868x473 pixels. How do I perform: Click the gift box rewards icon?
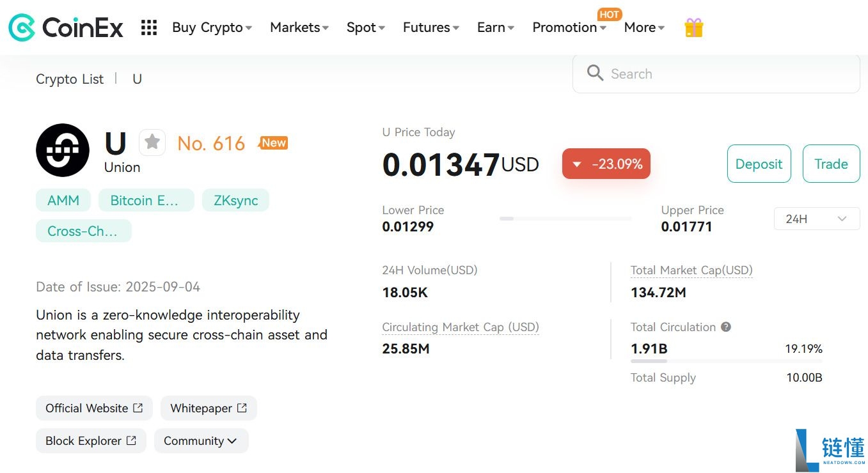coord(694,27)
